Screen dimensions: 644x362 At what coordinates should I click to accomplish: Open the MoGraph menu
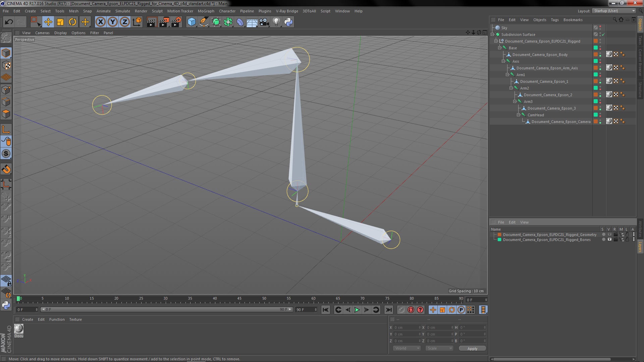[x=206, y=11]
